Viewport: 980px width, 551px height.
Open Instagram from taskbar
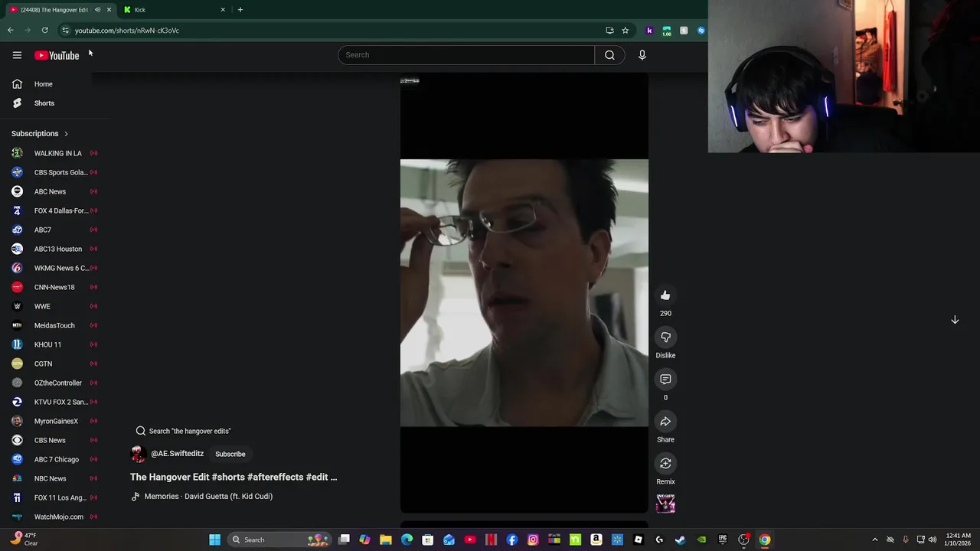[x=533, y=540]
